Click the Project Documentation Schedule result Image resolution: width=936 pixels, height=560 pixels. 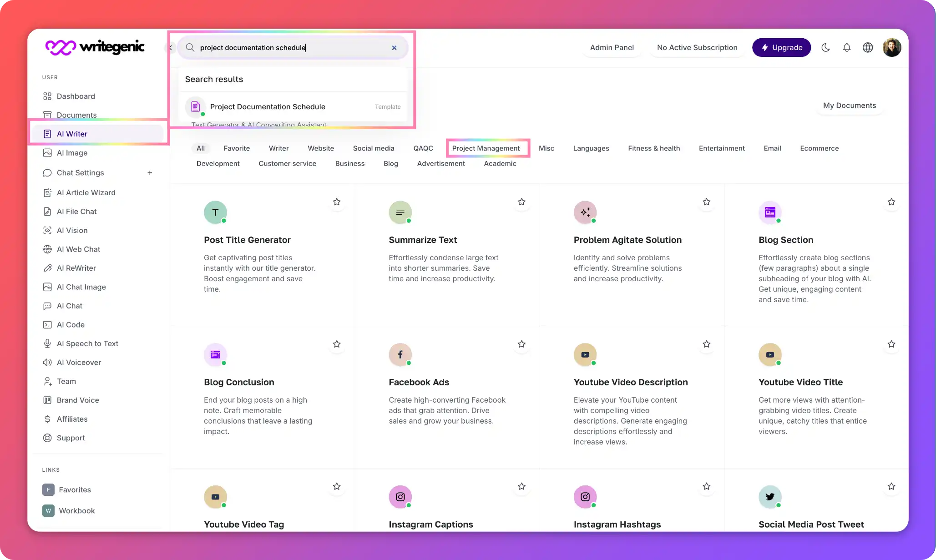click(x=268, y=106)
